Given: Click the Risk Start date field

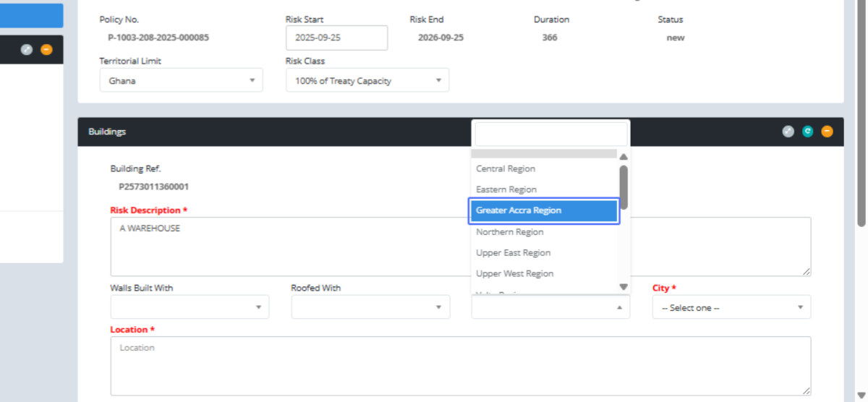Looking at the screenshot, I should point(336,38).
